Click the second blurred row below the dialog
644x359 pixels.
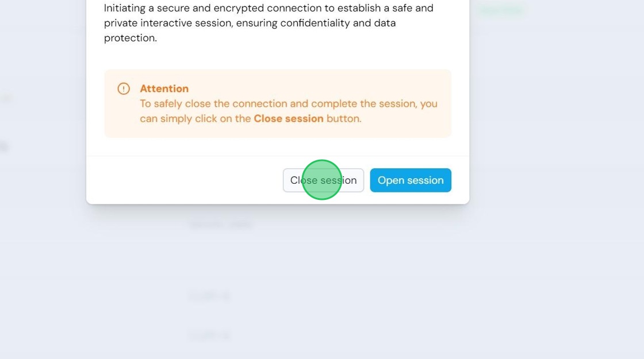[209, 296]
